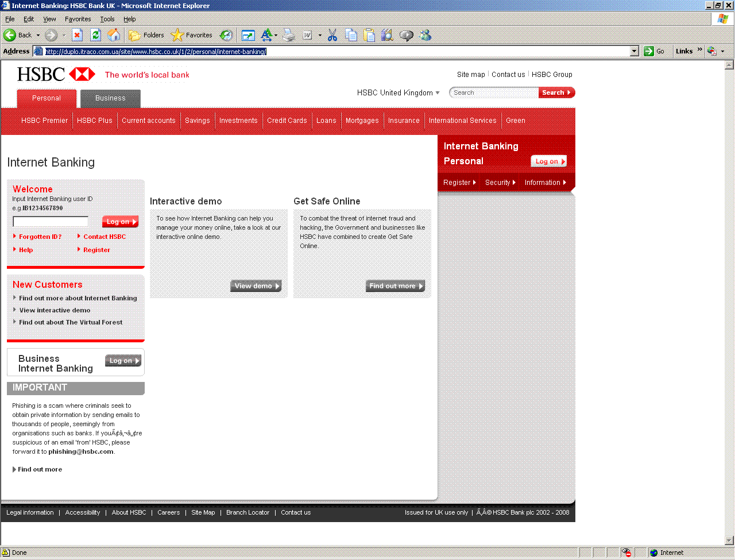Click the Site map link at top

coord(471,75)
